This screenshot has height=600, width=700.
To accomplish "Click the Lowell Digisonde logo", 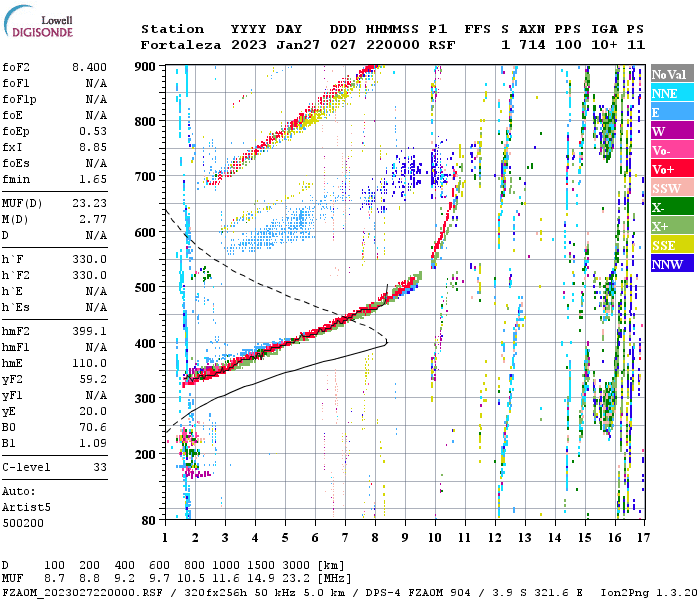I will [x=38, y=22].
